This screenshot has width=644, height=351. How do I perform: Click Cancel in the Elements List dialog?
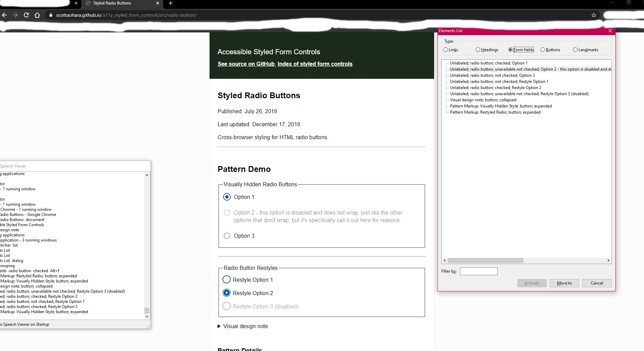pos(597,283)
